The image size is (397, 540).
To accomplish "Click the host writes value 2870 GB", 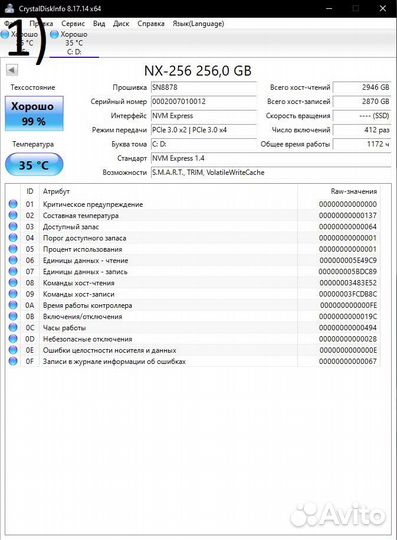I will (362, 101).
